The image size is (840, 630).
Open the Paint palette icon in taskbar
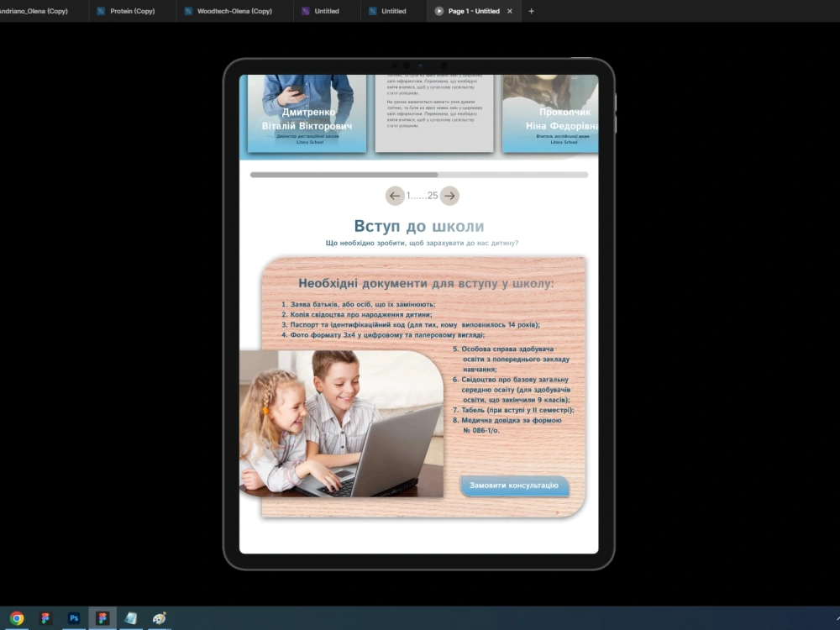point(159,618)
